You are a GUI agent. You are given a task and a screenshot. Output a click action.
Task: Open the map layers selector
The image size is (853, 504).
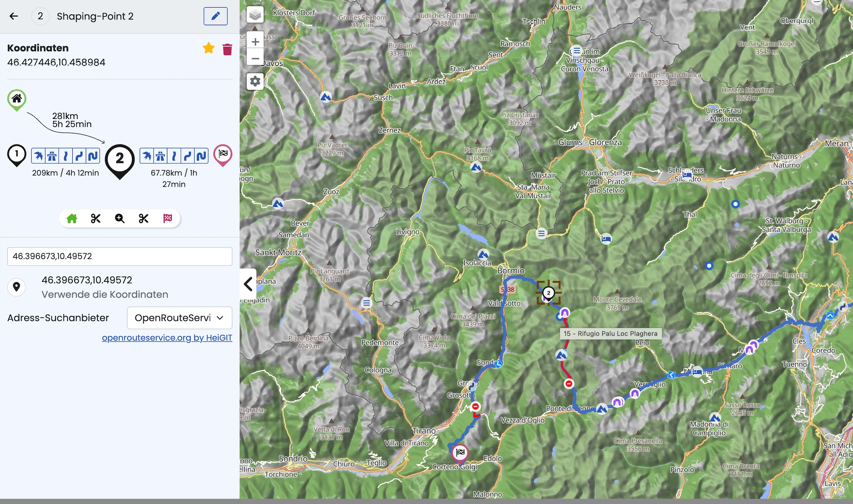(255, 15)
